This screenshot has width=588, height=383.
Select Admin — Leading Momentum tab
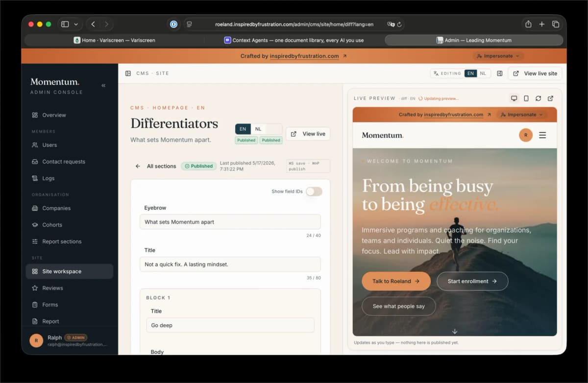[x=474, y=40]
